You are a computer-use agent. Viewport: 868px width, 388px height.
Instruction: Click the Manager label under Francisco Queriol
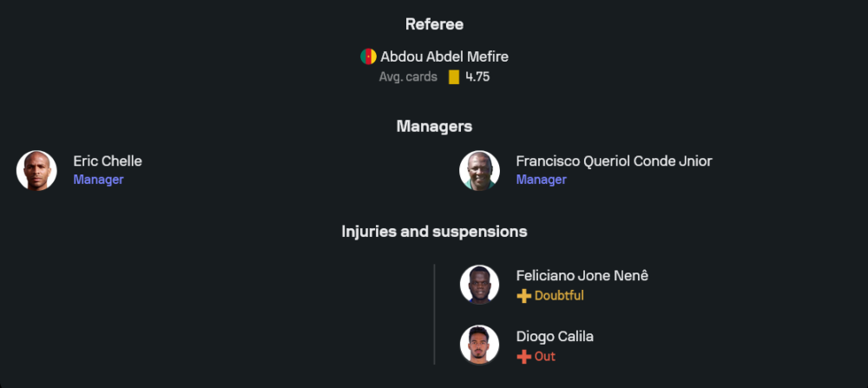click(x=541, y=180)
